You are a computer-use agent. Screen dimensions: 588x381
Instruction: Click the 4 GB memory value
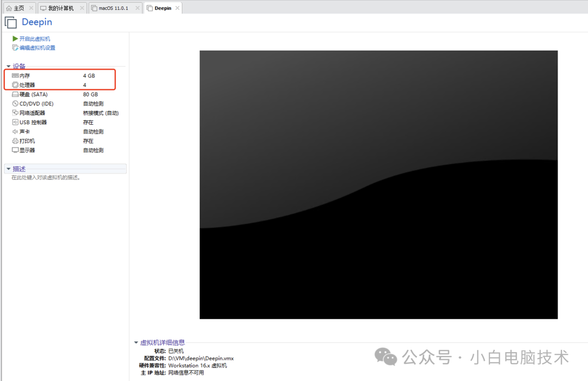tap(89, 76)
